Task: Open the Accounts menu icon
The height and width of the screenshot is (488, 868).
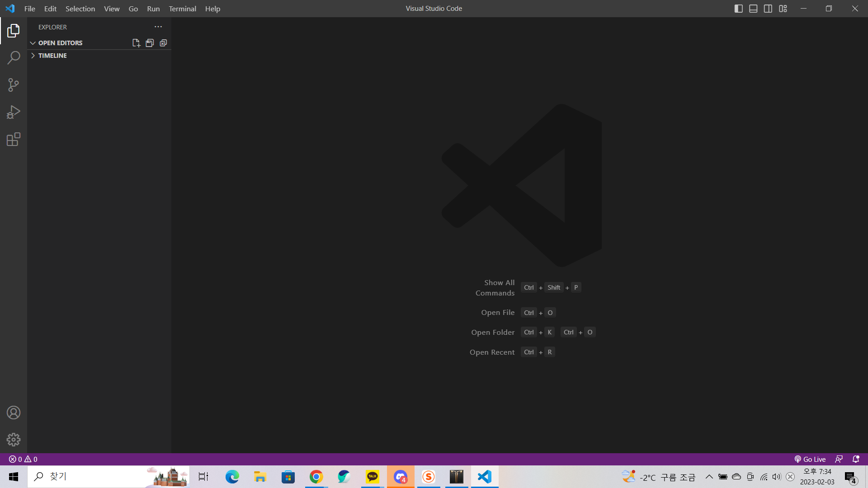Action: (14, 413)
